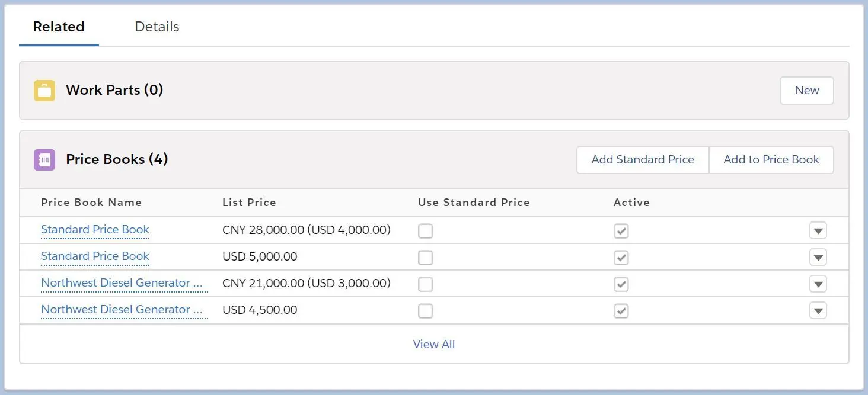
Task: Click list price USD 5,000.00
Action: [260, 256]
